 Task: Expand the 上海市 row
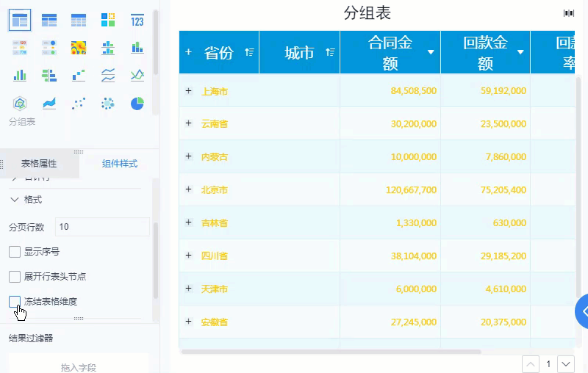click(189, 91)
